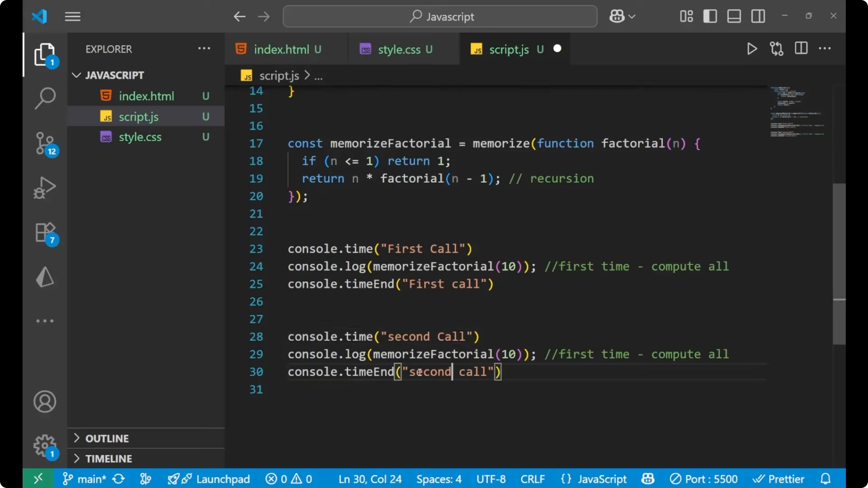Switch to the index.html tab

[x=282, y=49]
